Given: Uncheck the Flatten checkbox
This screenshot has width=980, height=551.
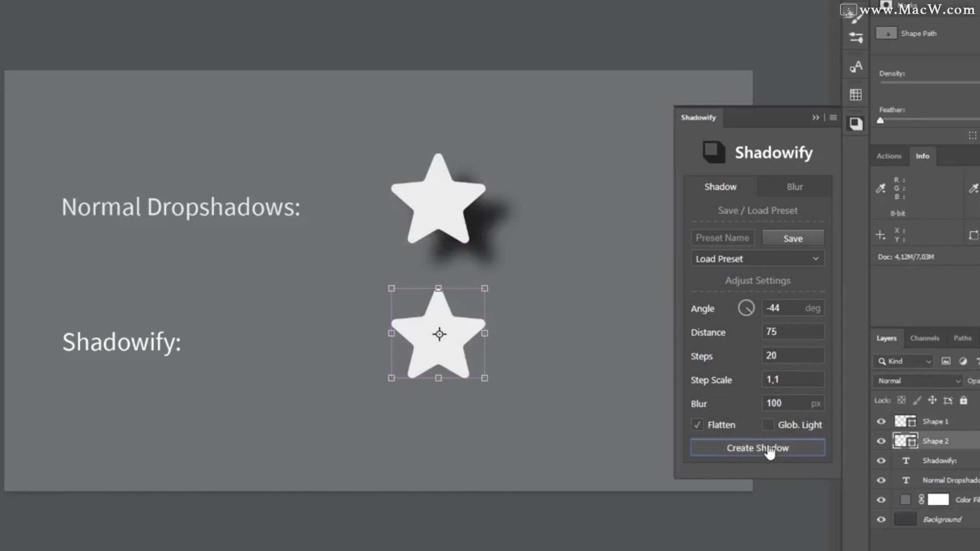Looking at the screenshot, I should pos(697,425).
